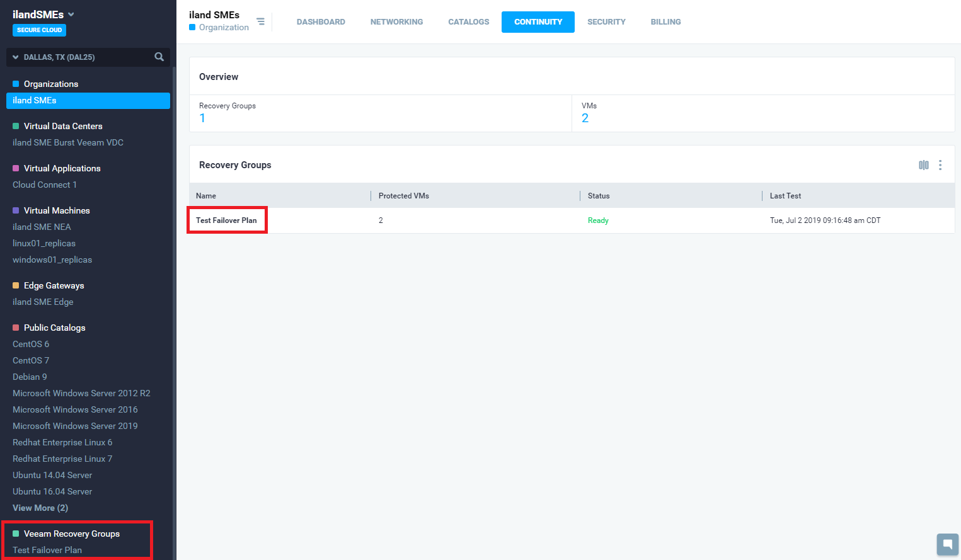Viewport: 961px width, 560px height.
Task: Select the Continuity tab
Action: coord(538,22)
